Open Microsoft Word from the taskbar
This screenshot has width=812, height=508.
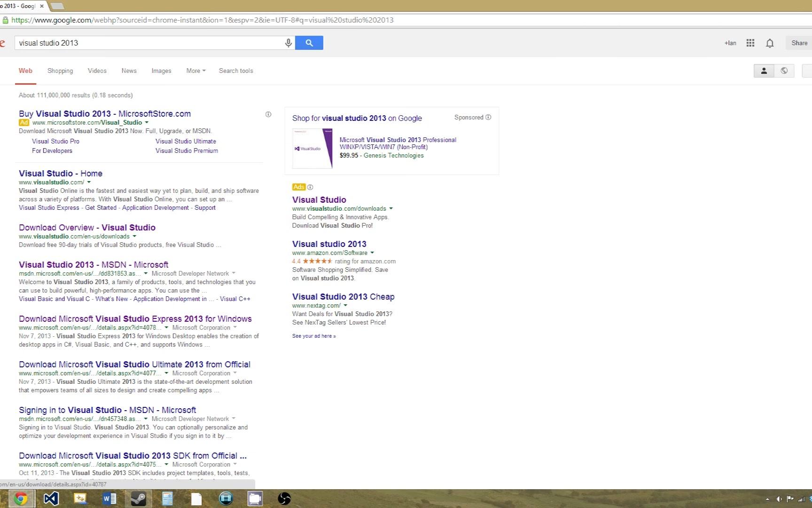(109, 499)
